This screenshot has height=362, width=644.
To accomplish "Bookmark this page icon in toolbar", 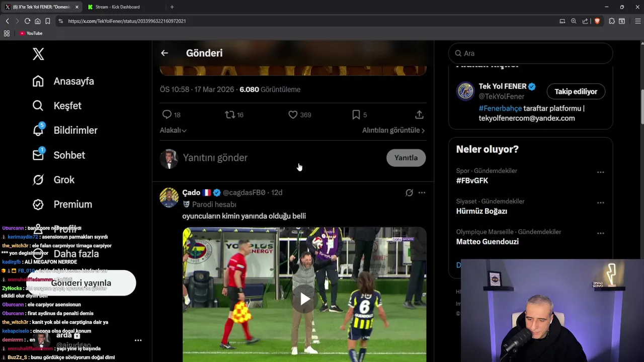I will coord(47,21).
